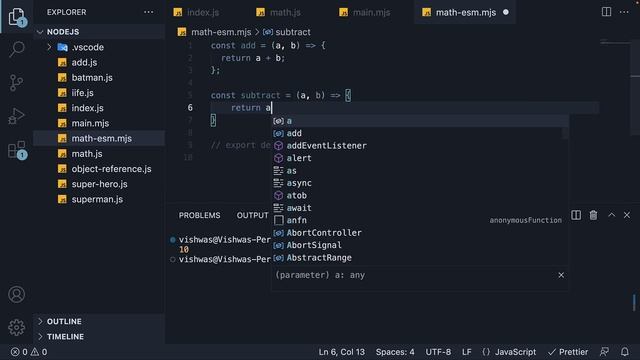Choose the AbortController suggestion

point(420,233)
